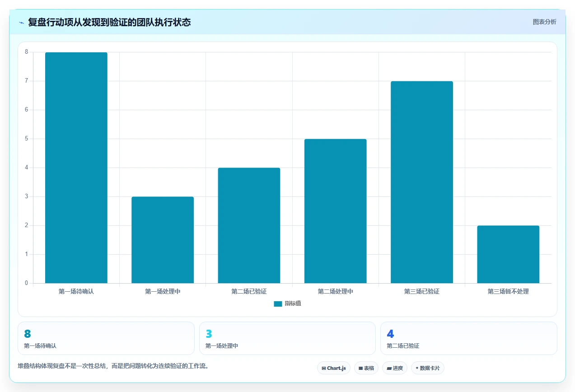Image resolution: width=575 pixels, height=392 pixels.
Task: Click the chart title 复盘行动项从发现到验证的团队执行状态
Action: pos(109,22)
